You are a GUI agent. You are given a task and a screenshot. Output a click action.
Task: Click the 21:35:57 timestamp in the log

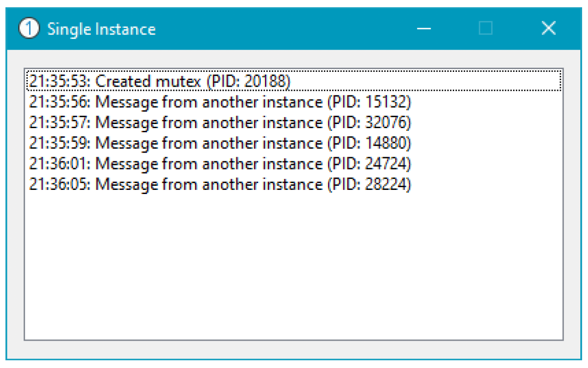60,123
